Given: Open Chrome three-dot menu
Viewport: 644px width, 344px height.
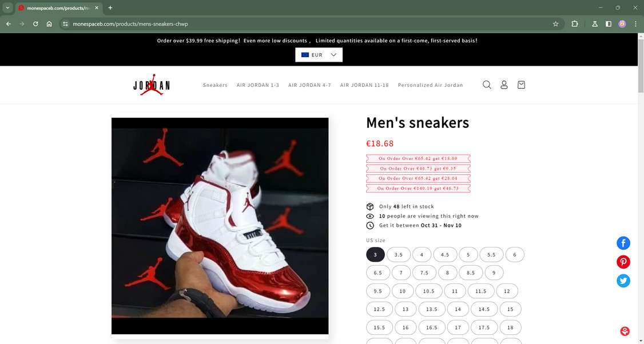Looking at the screenshot, I should click(x=635, y=24).
